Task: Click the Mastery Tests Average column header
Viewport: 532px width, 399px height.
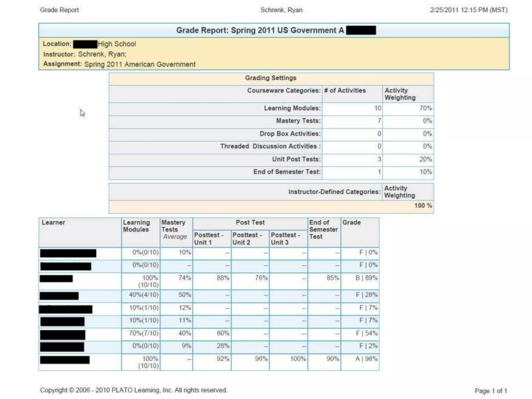Action: [x=174, y=230]
